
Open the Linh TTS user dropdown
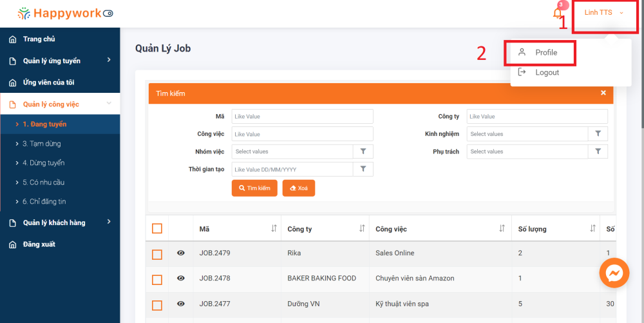coord(603,13)
